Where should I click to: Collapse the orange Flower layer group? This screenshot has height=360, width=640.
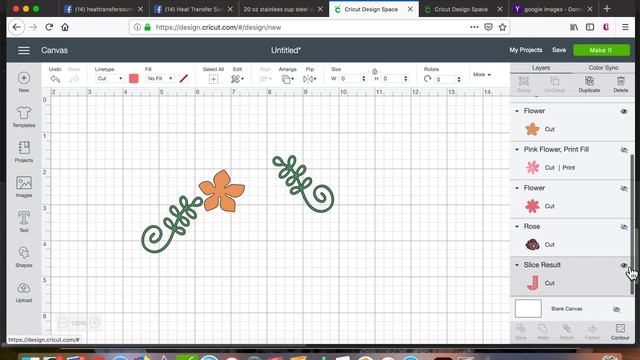[x=517, y=111]
